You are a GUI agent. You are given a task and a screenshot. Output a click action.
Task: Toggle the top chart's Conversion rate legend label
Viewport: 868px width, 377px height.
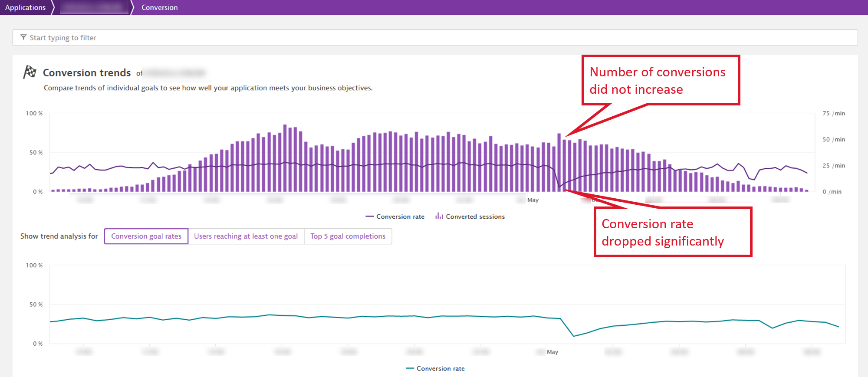[400, 216]
